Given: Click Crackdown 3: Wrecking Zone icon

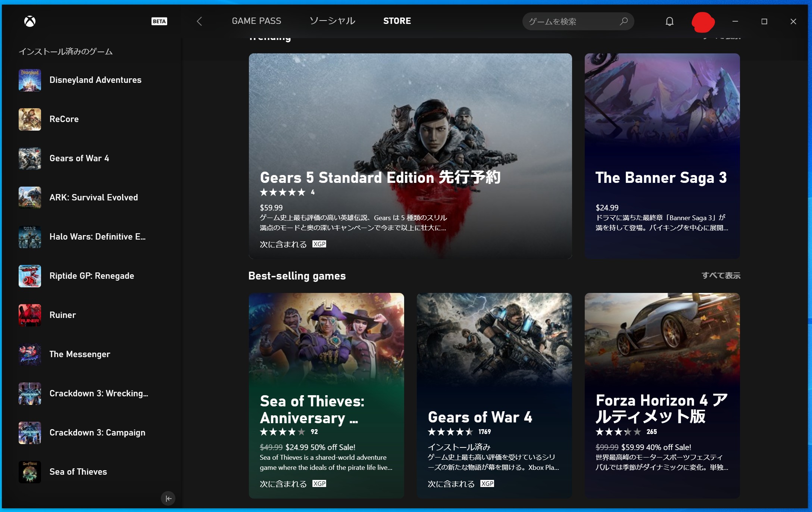Looking at the screenshot, I should pyautogui.click(x=30, y=393).
